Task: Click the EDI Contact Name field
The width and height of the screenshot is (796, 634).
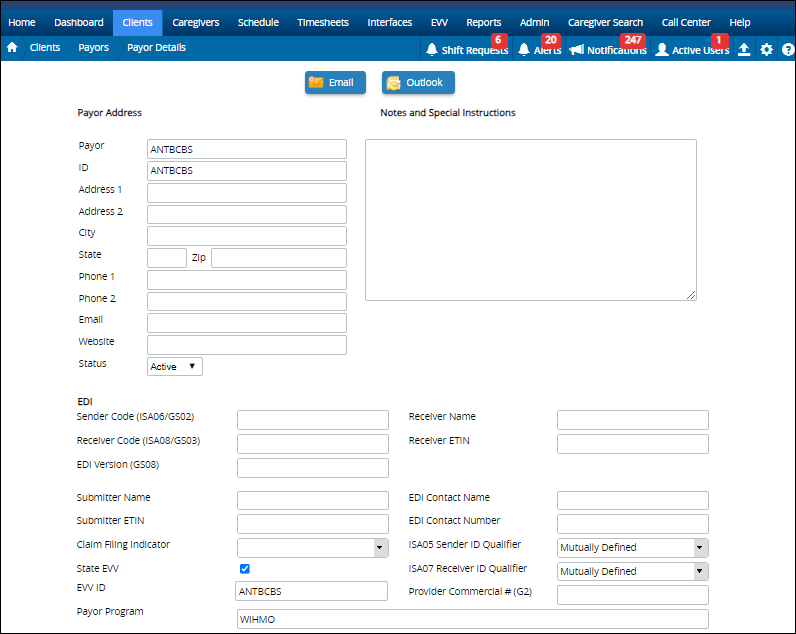Action: pos(633,500)
